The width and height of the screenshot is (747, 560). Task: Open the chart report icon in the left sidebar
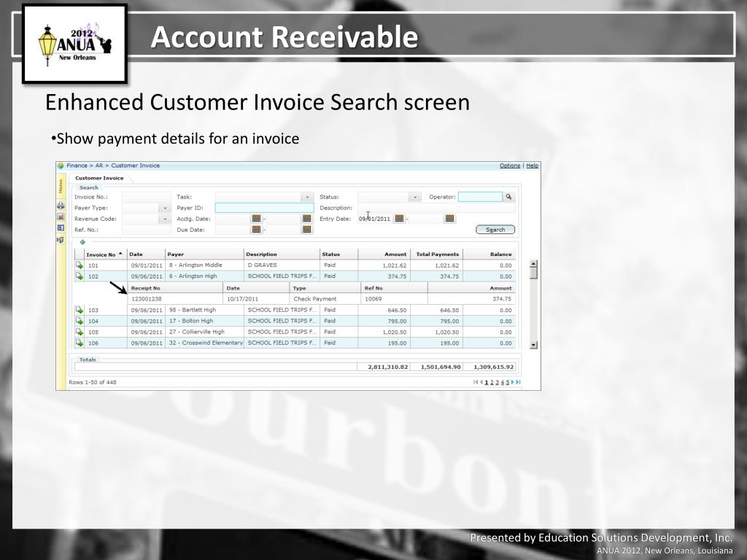[x=61, y=217]
